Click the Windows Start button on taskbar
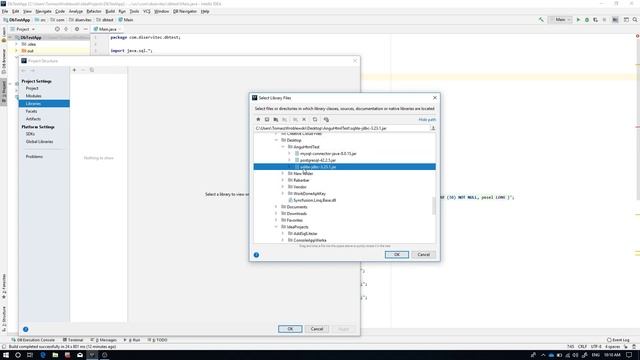 [6, 355]
